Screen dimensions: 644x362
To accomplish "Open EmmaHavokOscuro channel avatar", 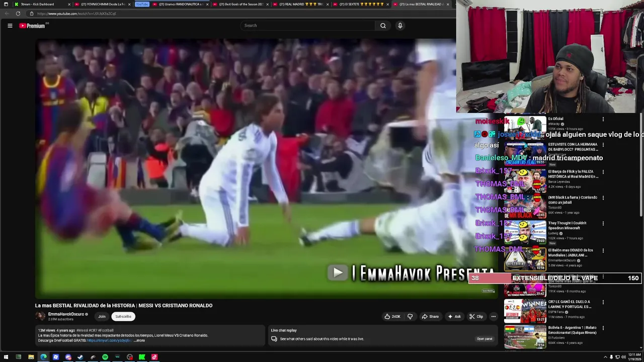I will pos(40,316).
